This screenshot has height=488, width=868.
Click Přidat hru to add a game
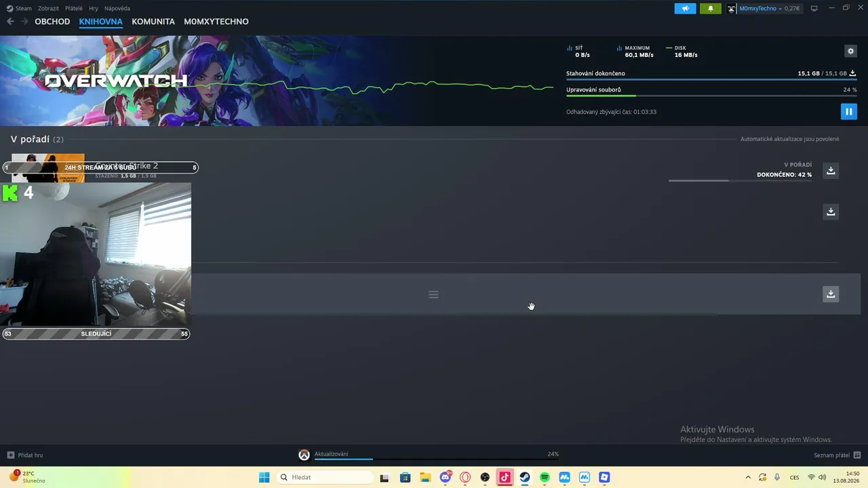(x=25, y=455)
